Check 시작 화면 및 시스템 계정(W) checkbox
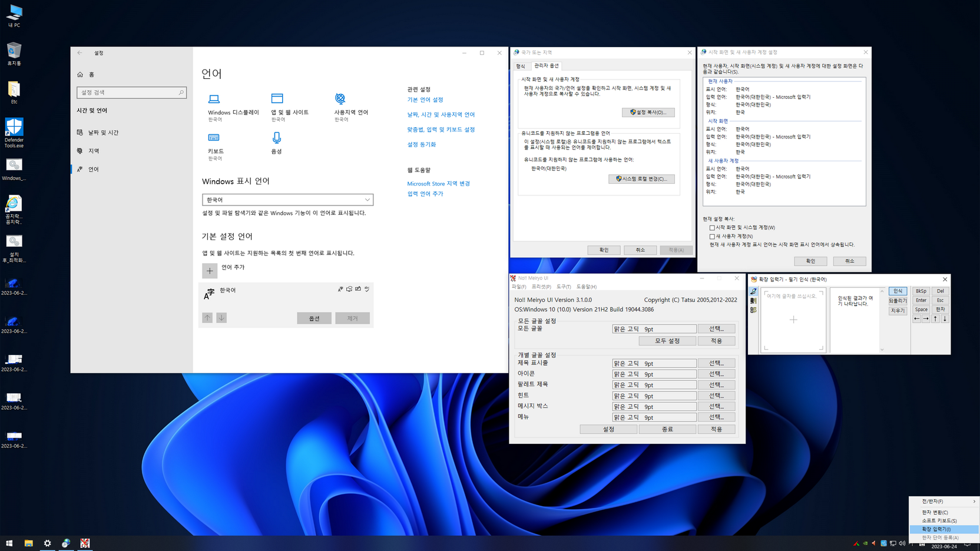The height and width of the screenshot is (551, 980). (x=712, y=228)
